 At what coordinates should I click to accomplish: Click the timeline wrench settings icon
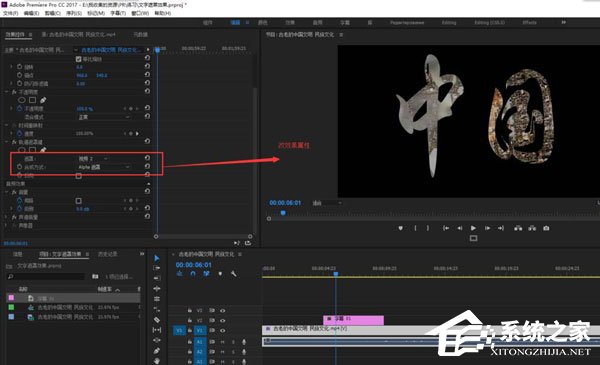coord(233,274)
